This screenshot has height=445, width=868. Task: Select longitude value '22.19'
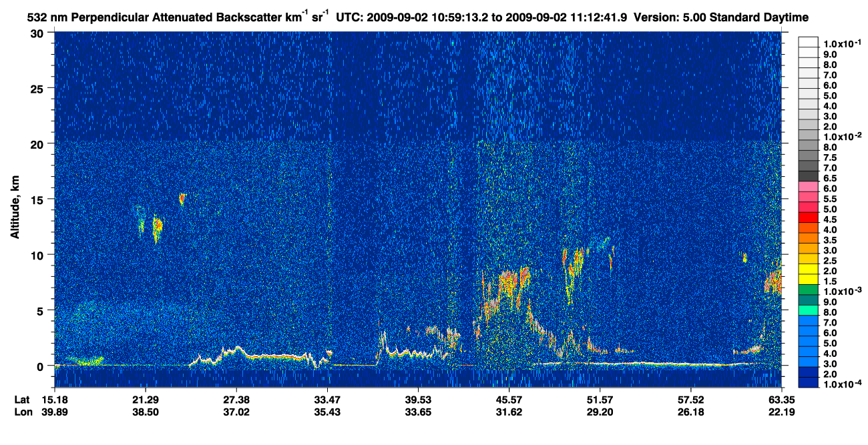(x=782, y=412)
